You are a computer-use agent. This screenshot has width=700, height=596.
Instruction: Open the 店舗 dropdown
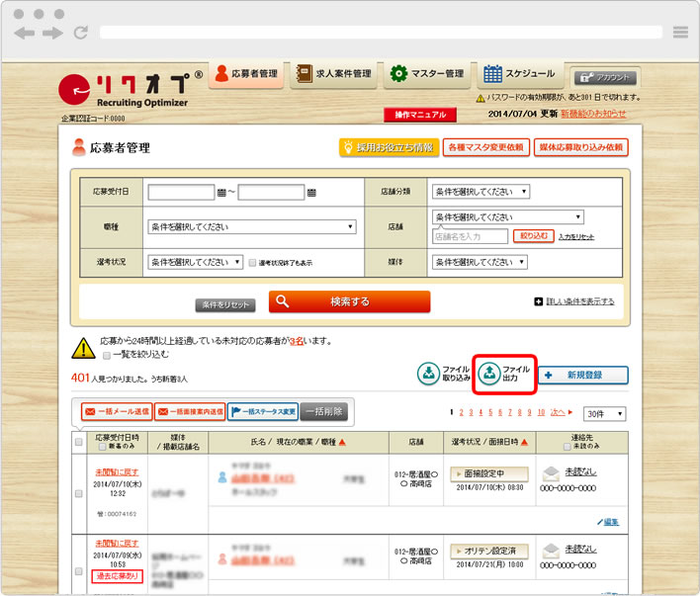507,217
